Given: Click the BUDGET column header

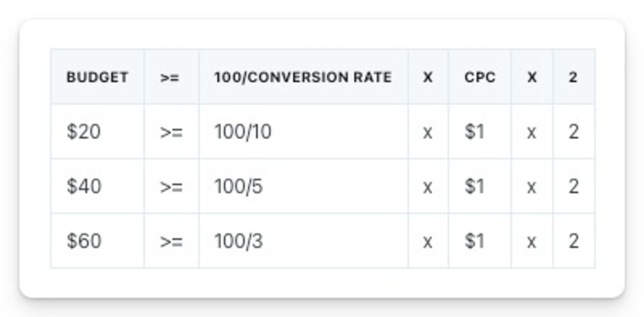Looking at the screenshot, I should [x=97, y=77].
